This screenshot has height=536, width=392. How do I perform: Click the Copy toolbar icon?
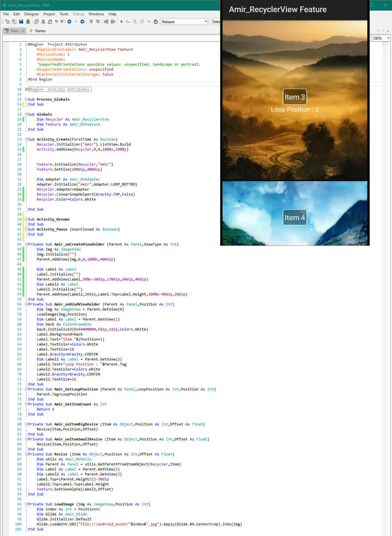[x=37, y=22]
